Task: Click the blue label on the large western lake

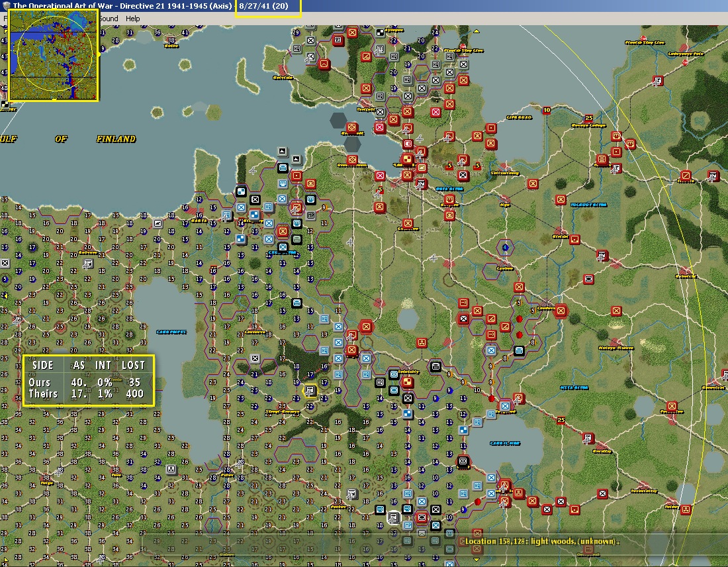Action: (171, 332)
